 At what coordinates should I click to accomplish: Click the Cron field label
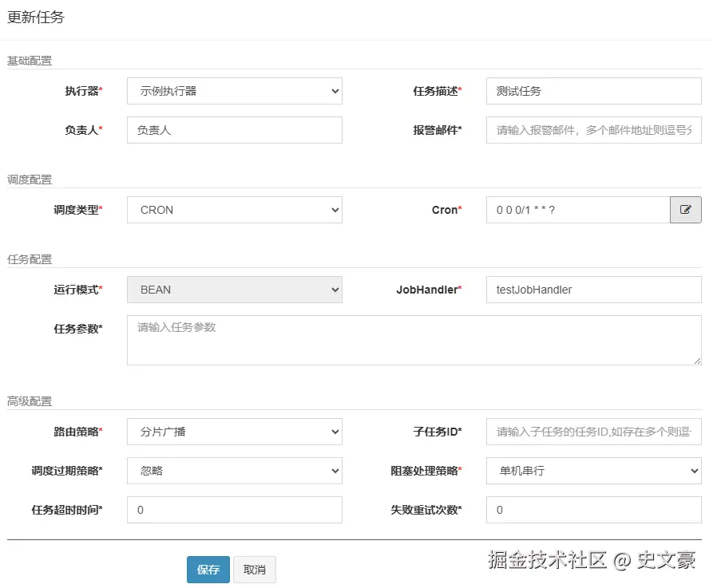(446, 210)
